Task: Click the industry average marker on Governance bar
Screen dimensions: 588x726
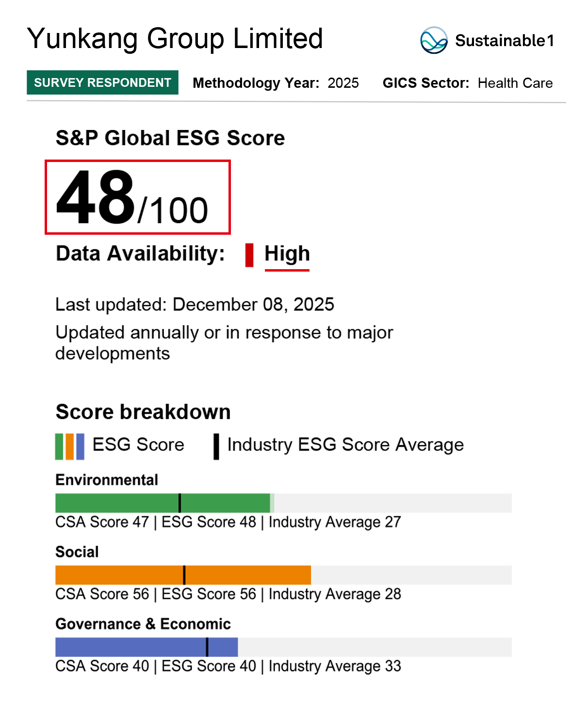Action: click(207, 647)
